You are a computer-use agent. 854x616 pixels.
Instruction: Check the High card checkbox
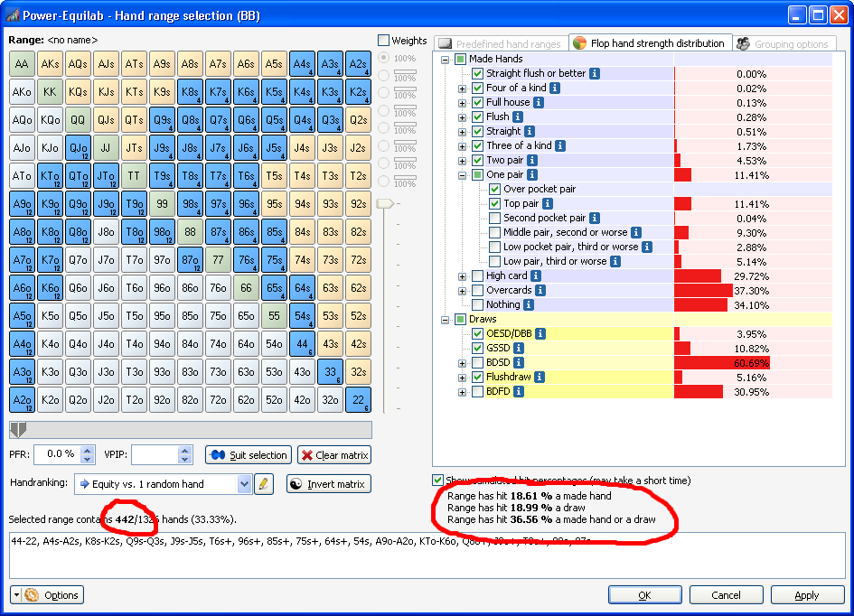click(x=478, y=275)
